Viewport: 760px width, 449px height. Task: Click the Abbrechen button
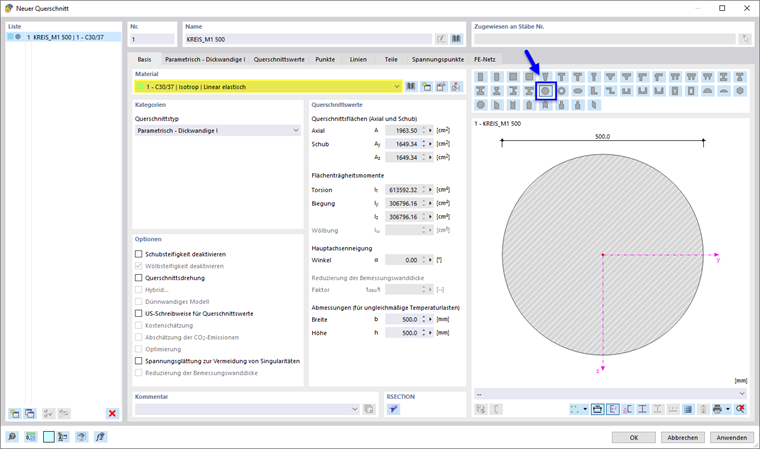pos(682,437)
